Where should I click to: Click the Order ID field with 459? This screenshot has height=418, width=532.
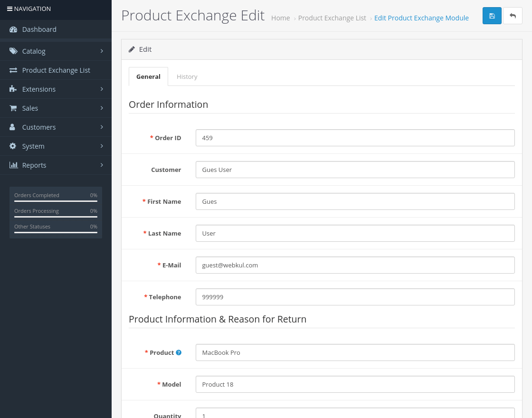point(355,138)
